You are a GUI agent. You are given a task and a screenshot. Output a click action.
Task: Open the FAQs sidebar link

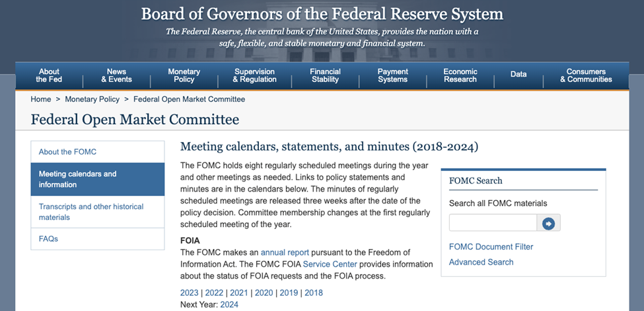tap(48, 239)
